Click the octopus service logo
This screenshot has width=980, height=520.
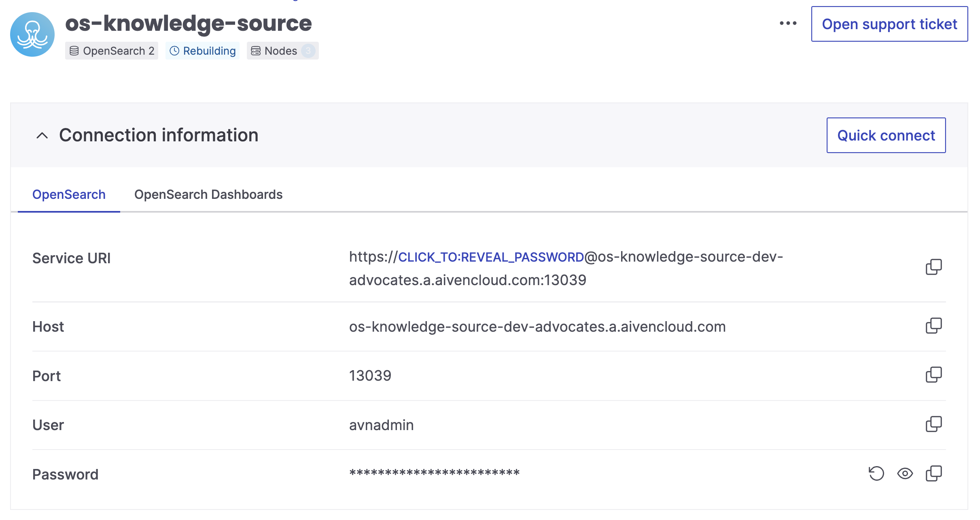tap(32, 34)
